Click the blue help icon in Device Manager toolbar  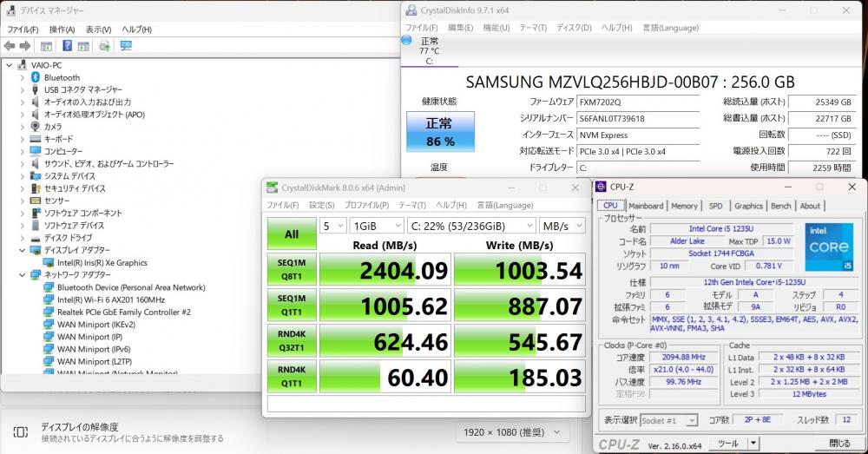click(x=67, y=46)
